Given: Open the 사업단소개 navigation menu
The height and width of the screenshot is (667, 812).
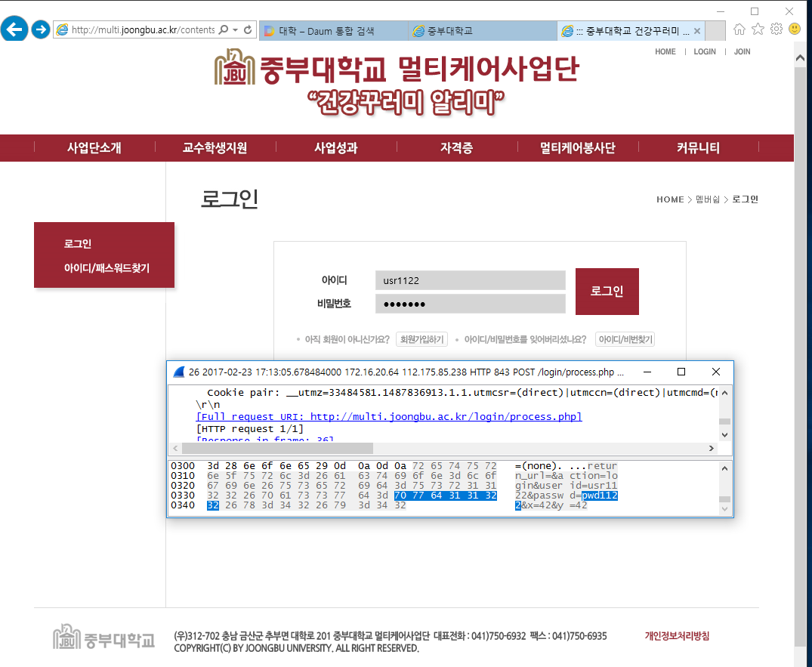Looking at the screenshot, I should (x=94, y=148).
